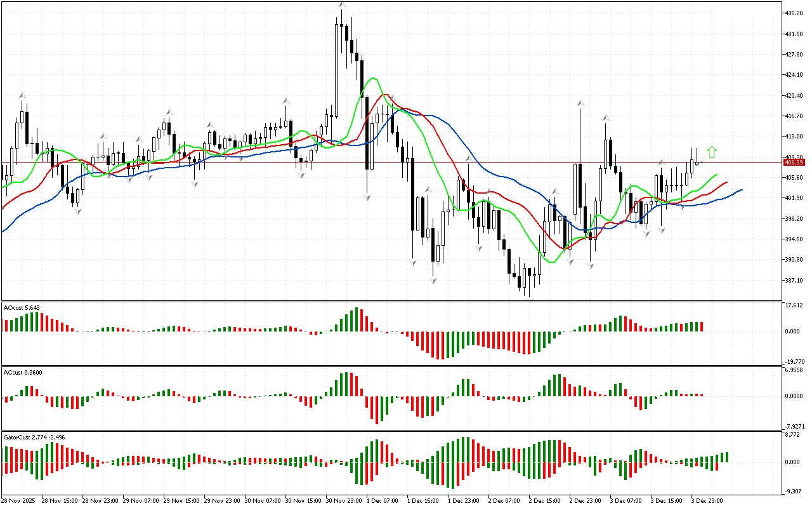Click the 17.612 value on AO scale
This screenshot has width=812, height=508.
click(794, 305)
